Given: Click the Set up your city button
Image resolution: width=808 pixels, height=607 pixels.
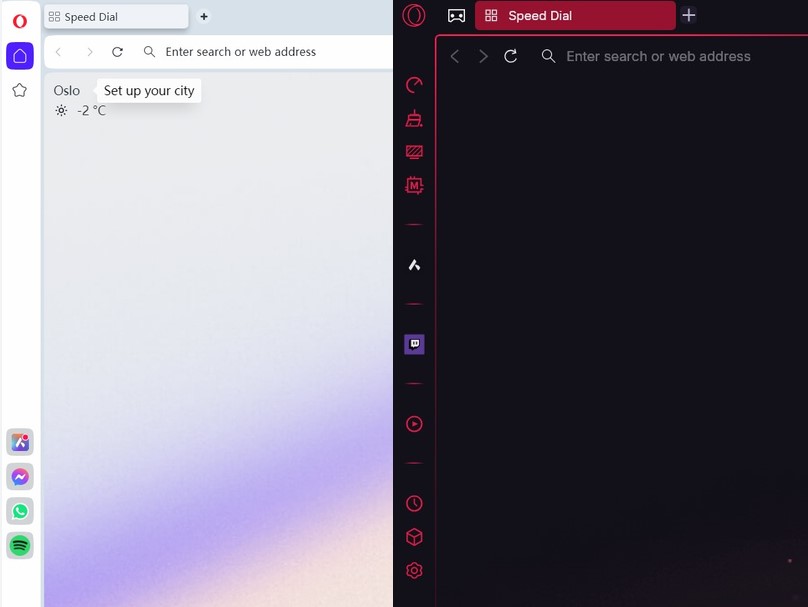Looking at the screenshot, I should pos(149,91).
